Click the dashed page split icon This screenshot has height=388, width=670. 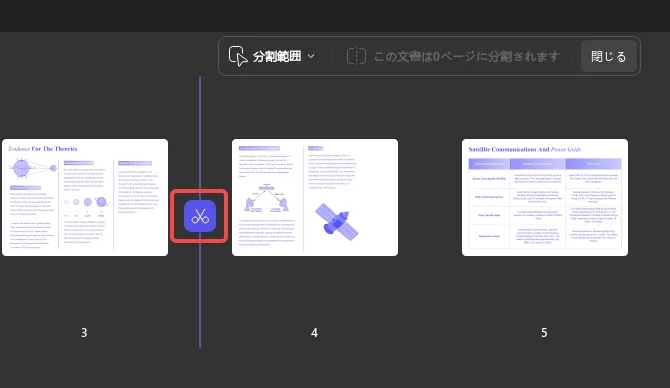click(x=356, y=56)
